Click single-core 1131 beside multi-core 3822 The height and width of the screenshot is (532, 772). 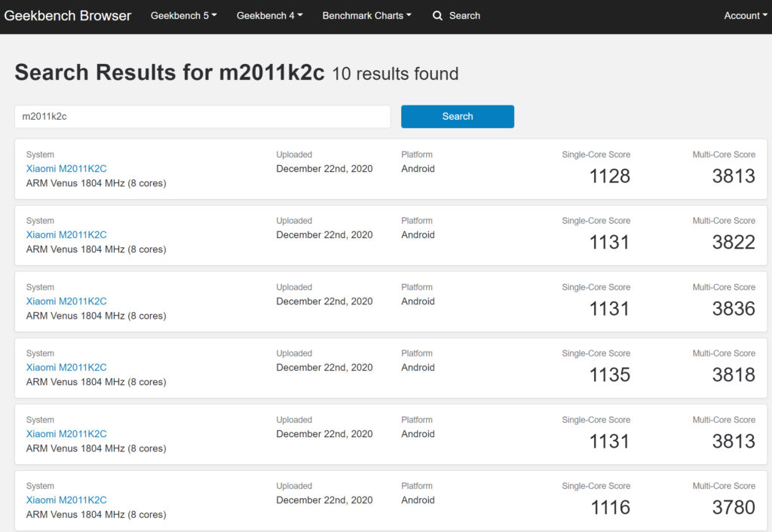[609, 242]
